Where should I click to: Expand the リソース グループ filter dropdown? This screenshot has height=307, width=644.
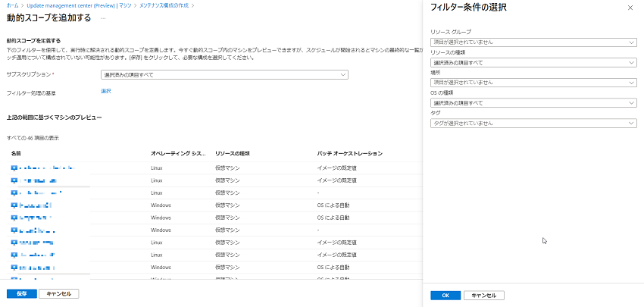[x=533, y=42]
